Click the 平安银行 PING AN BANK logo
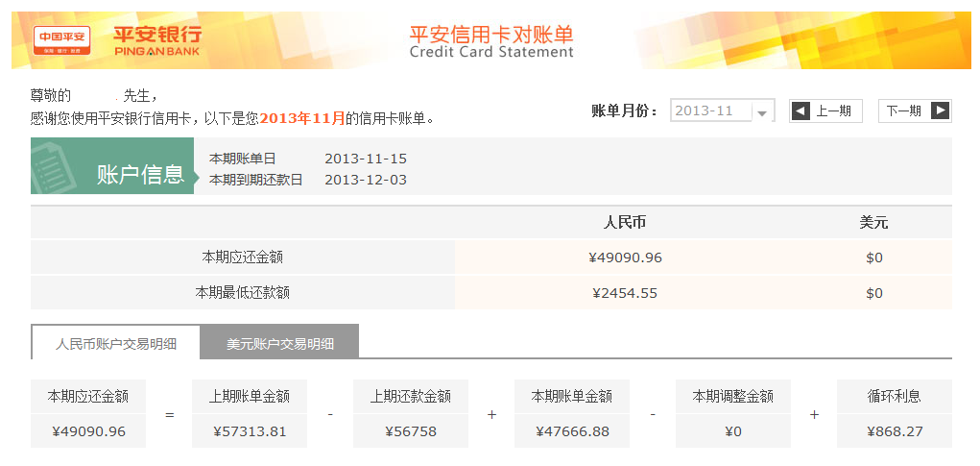This screenshot has height=466, width=980. pyautogui.click(x=157, y=40)
